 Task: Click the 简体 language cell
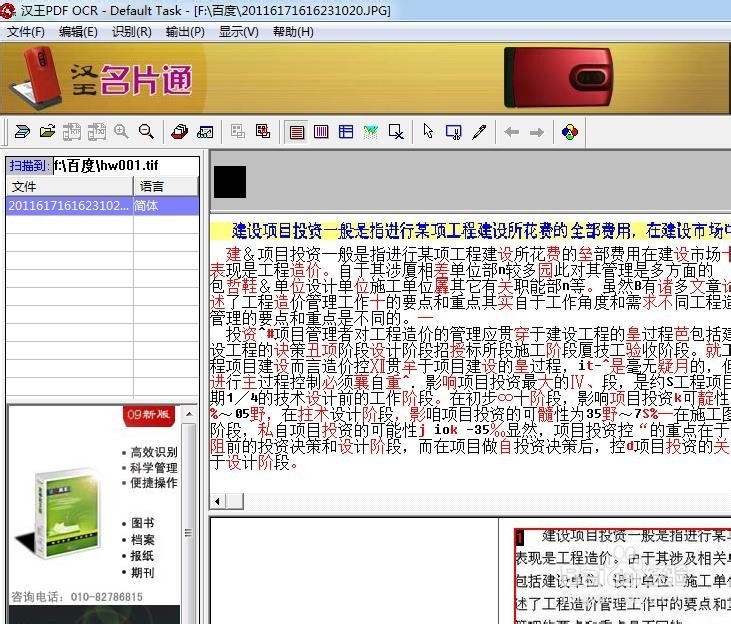[166, 206]
